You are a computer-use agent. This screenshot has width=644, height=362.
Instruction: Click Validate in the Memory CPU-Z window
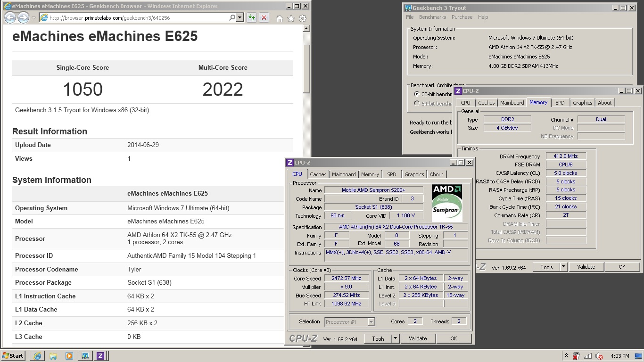586,267
